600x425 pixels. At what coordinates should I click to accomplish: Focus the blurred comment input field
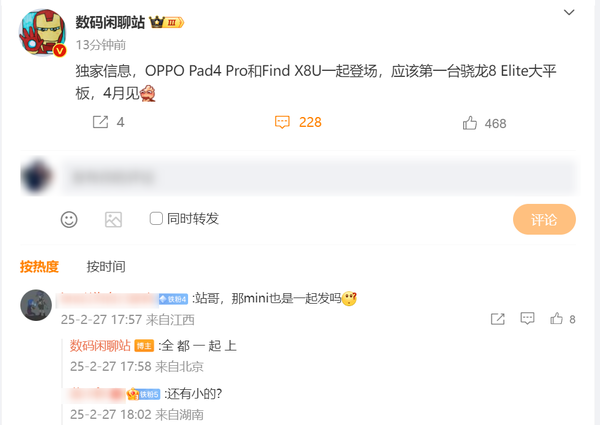[x=318, y=177]
